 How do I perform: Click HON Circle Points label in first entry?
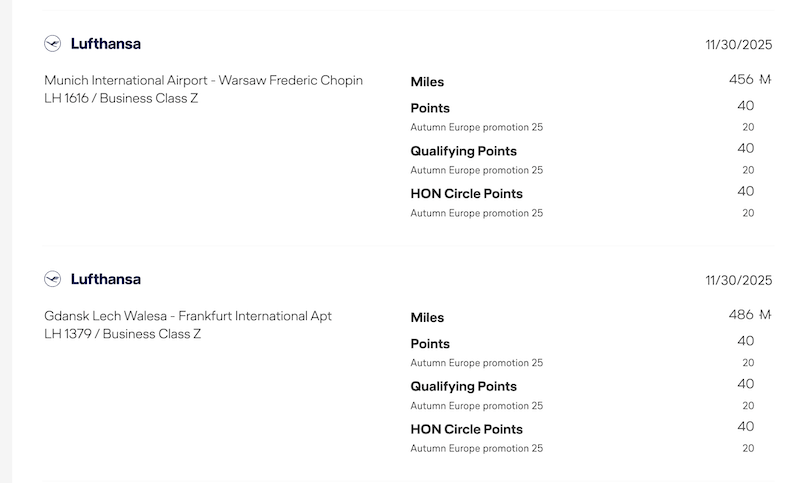click(466, 194)
